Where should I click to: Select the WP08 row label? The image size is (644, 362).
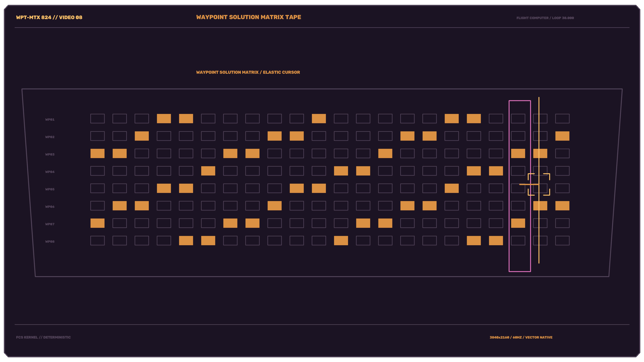[x=50, y=242]
